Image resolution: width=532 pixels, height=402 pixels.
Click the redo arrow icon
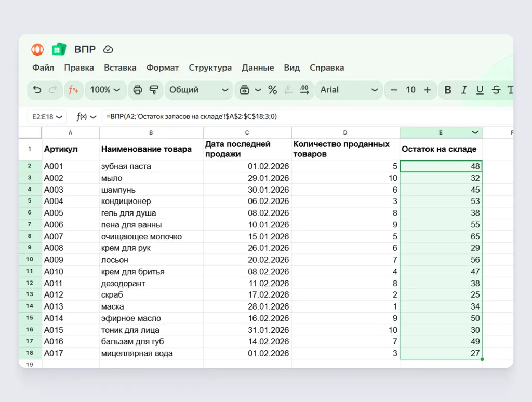tap(52, 90)
